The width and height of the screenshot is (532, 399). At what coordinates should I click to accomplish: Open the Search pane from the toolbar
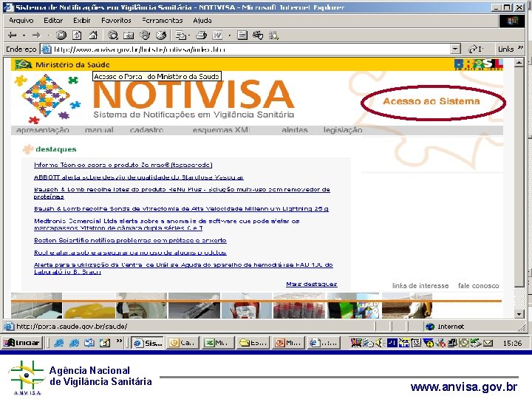pos(112,35)
